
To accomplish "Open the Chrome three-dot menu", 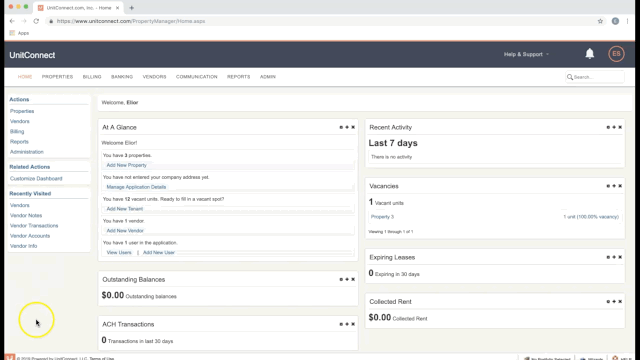I will (627, 21).
